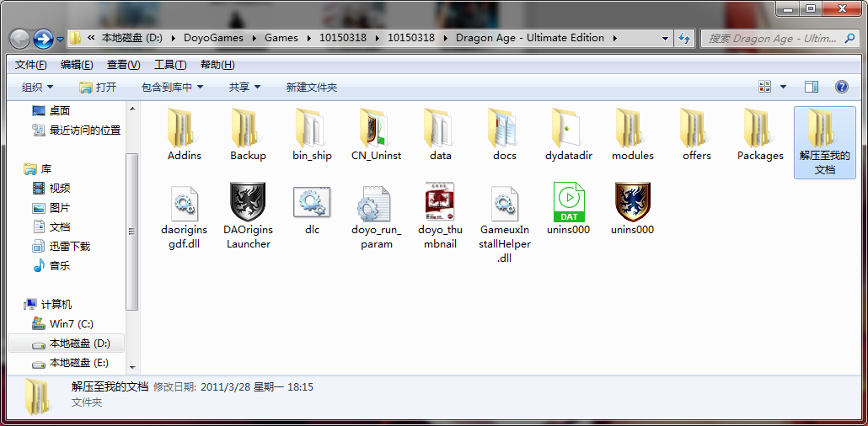Select the docs folder
Screen dimensions: 868x426
(x=505, y=135)
